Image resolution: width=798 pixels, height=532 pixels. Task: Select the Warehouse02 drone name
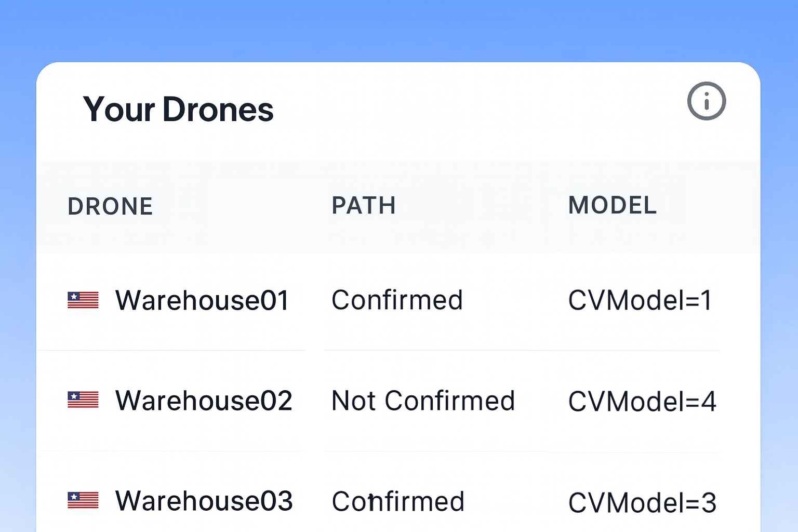click(204, 401)
